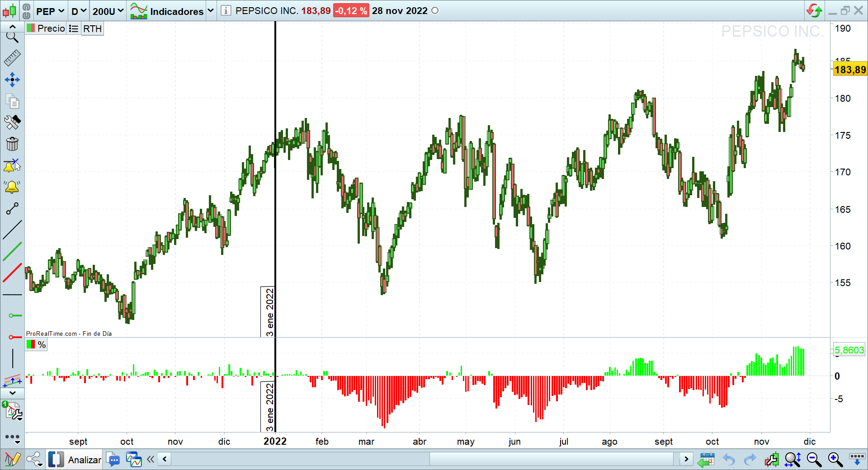
Task: Click the % indicator color swatch
Action: click(x=31, y=344)
